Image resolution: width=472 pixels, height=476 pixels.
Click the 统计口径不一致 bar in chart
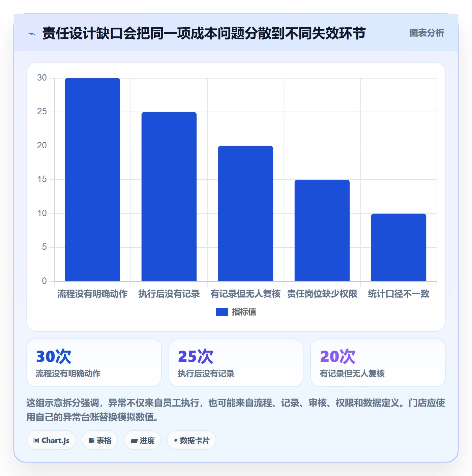click(x=399, y=247)
